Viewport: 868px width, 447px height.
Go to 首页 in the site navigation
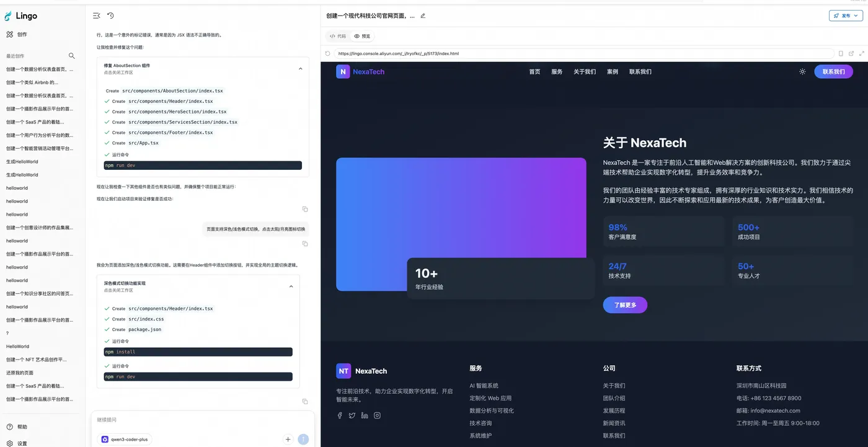534,71
